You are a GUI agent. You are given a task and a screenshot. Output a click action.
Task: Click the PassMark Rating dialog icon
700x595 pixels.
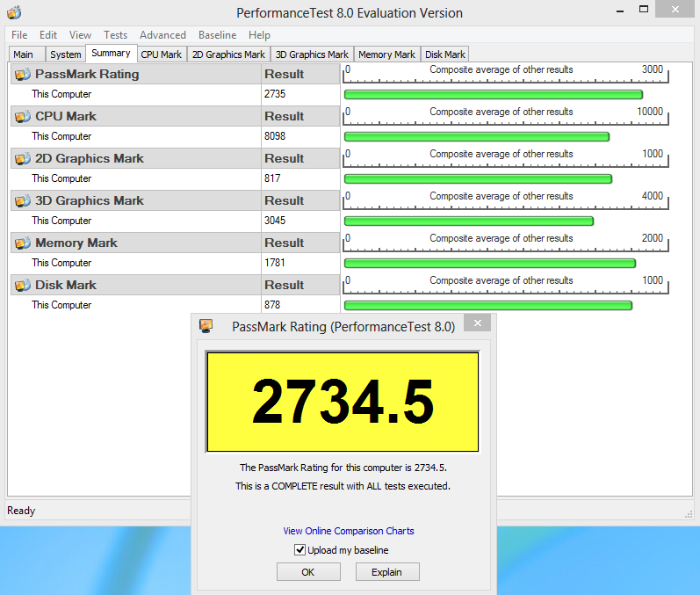tap(206, 326)
